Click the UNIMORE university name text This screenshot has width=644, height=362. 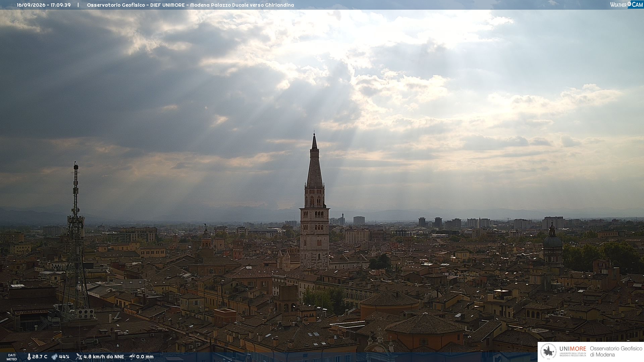tap(573, 349)
